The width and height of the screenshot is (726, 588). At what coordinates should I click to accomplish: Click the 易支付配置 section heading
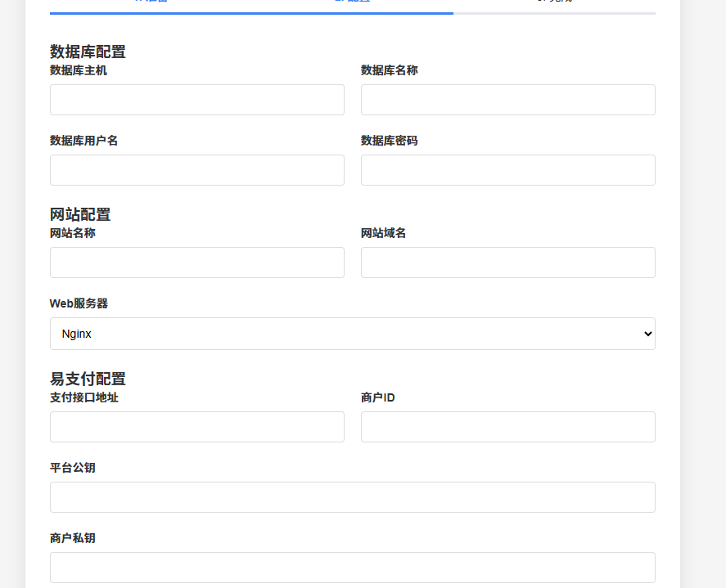(88, 379)
